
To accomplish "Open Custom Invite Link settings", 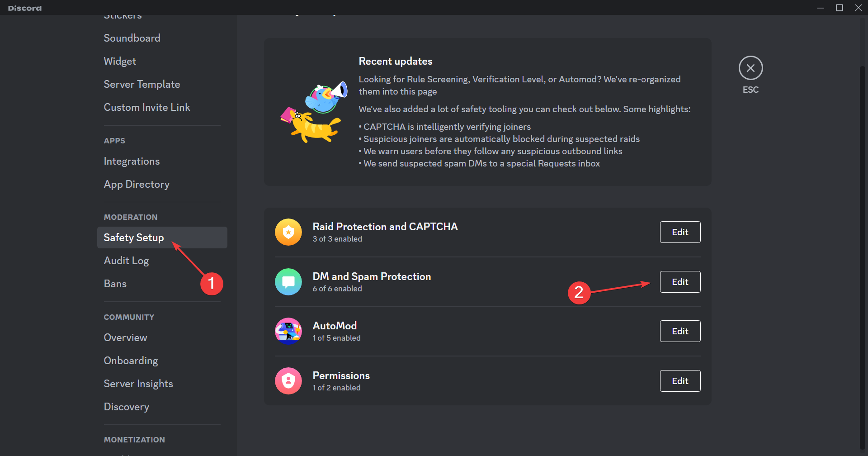I will pos(162,107).
